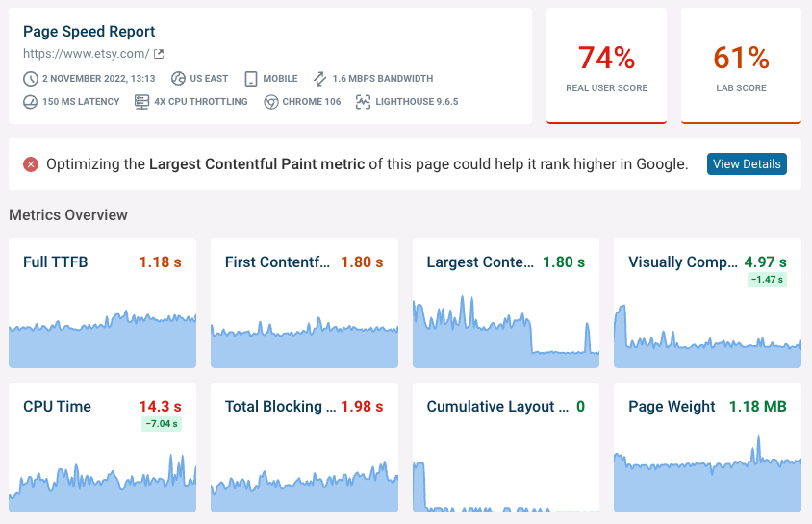
Task: Click the globe icon beside US EAST
Action: [178, 79]
